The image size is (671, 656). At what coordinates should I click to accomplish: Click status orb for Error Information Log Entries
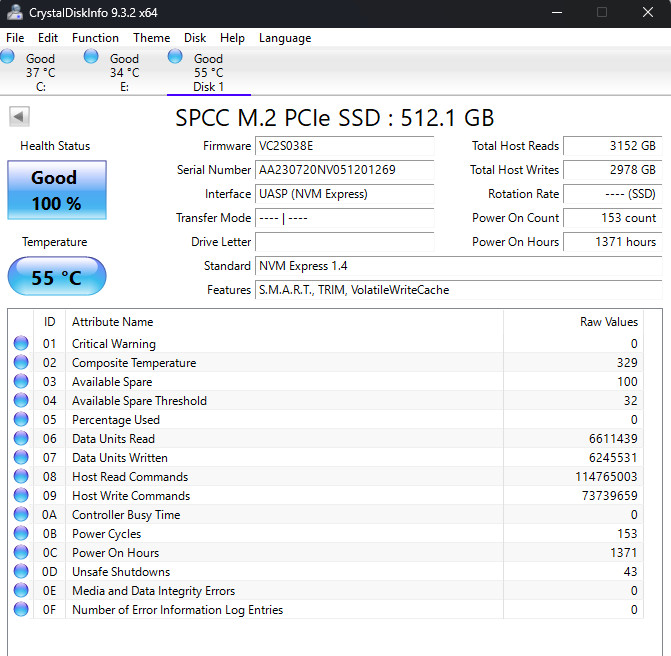pos(21,609)
